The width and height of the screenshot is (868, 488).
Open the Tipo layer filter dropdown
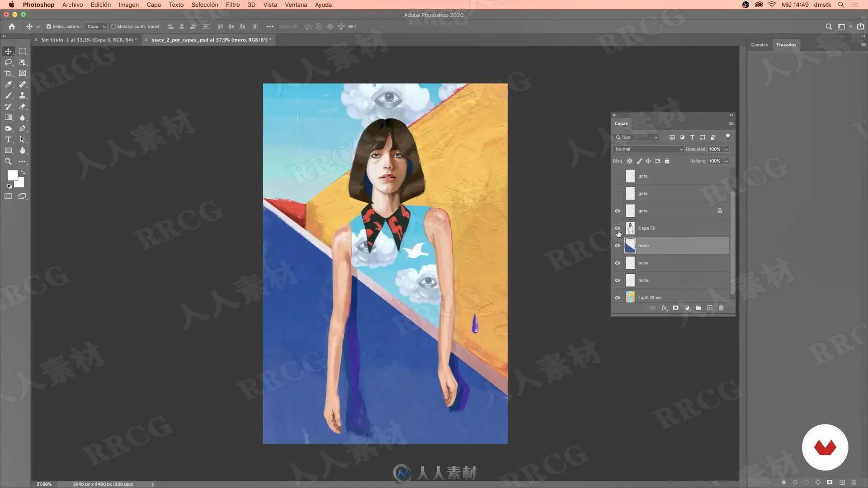point(637,137)
